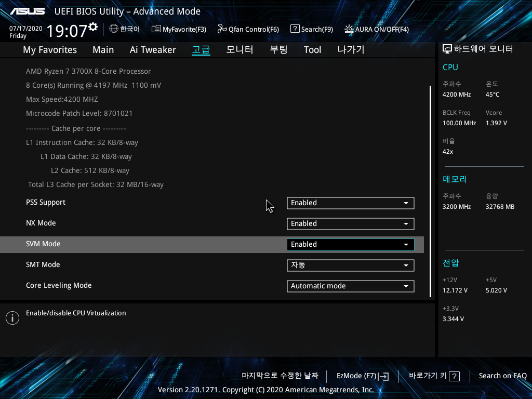Click the info icon in help area
The height and width of the screenshot is (399, 532).
(x=12, y=318)
